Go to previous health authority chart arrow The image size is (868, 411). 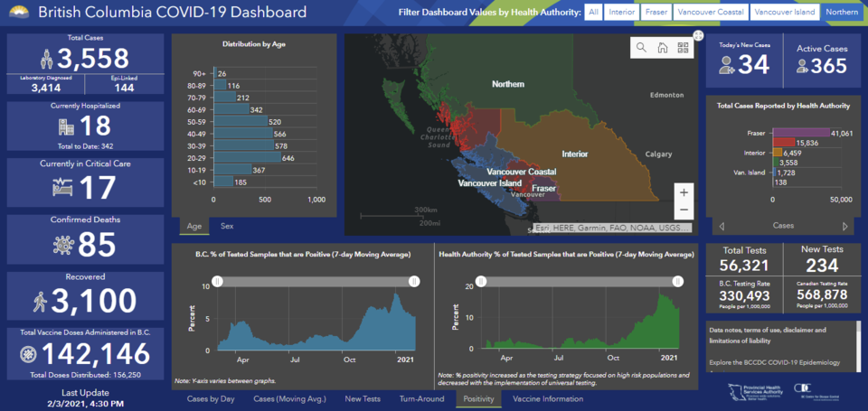(722, 226)
